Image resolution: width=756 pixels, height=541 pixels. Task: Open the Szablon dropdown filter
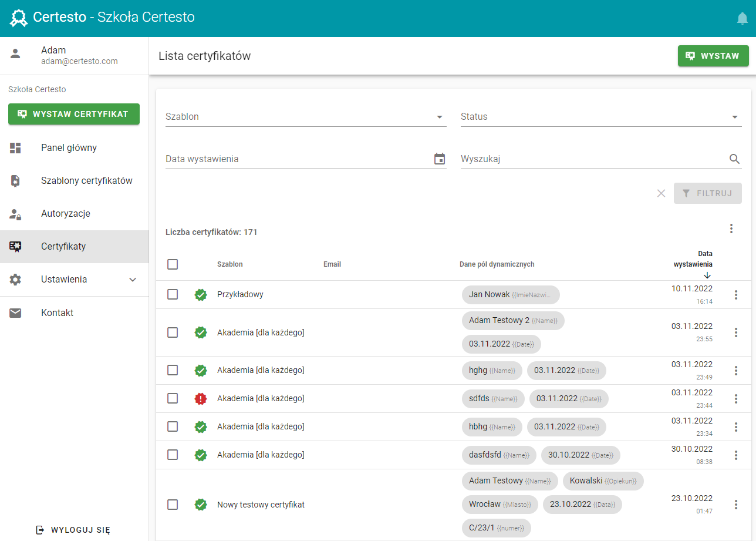(x=306, y=117)
